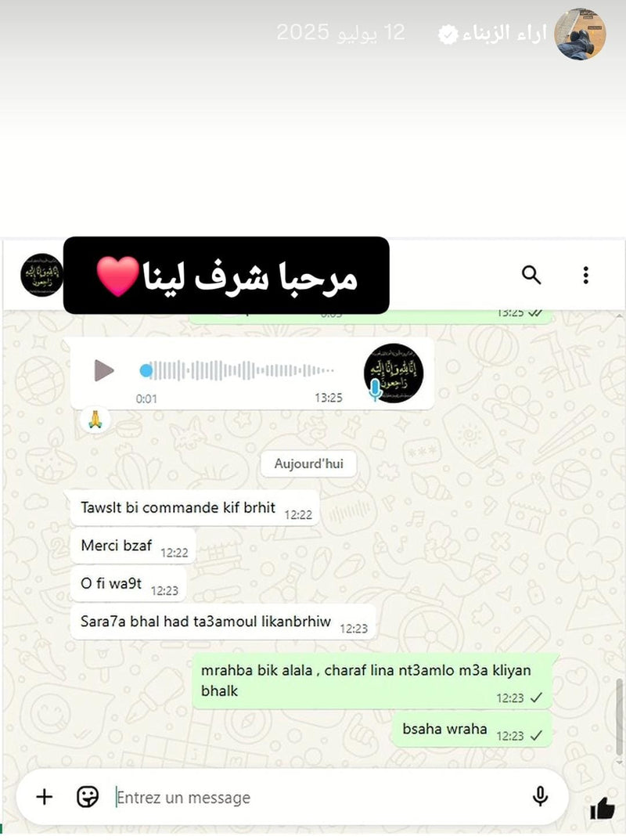Click the 'Aujourd'hui' date label
This screenshot has height=840, width=626.
click(308, 463)
